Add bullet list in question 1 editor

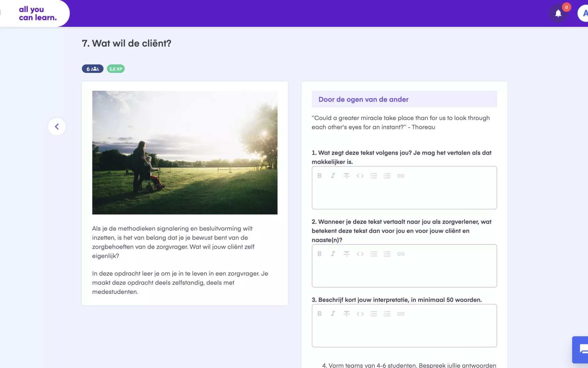pyautogui.click(x=373, y=176)
